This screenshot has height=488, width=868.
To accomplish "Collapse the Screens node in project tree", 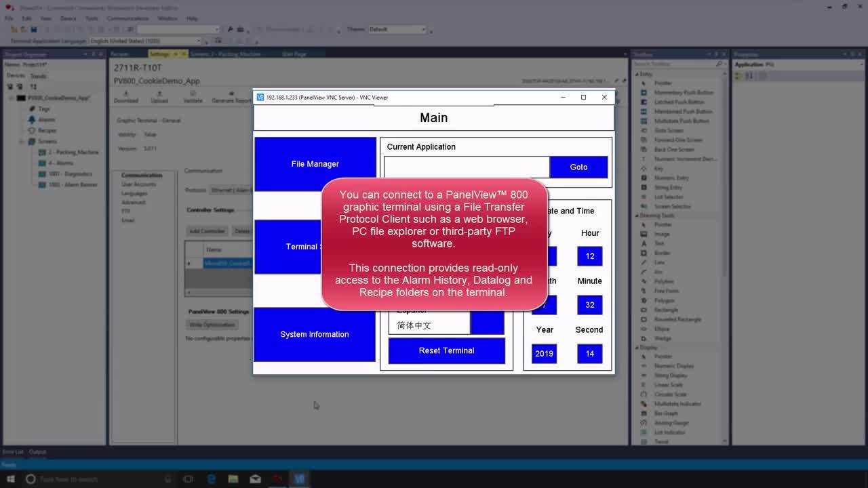I will (x=22, y=141).
